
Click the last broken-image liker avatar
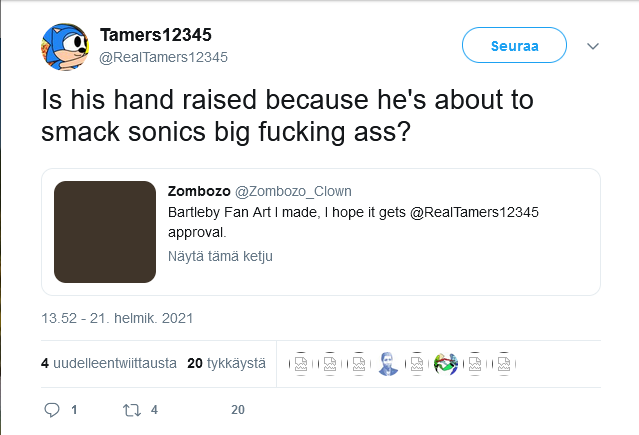pos(505,365)
